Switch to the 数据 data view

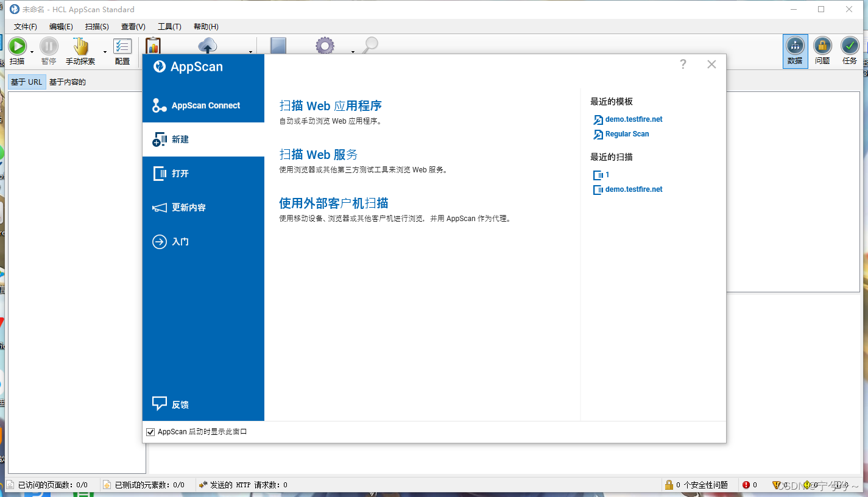pos(795,51)
